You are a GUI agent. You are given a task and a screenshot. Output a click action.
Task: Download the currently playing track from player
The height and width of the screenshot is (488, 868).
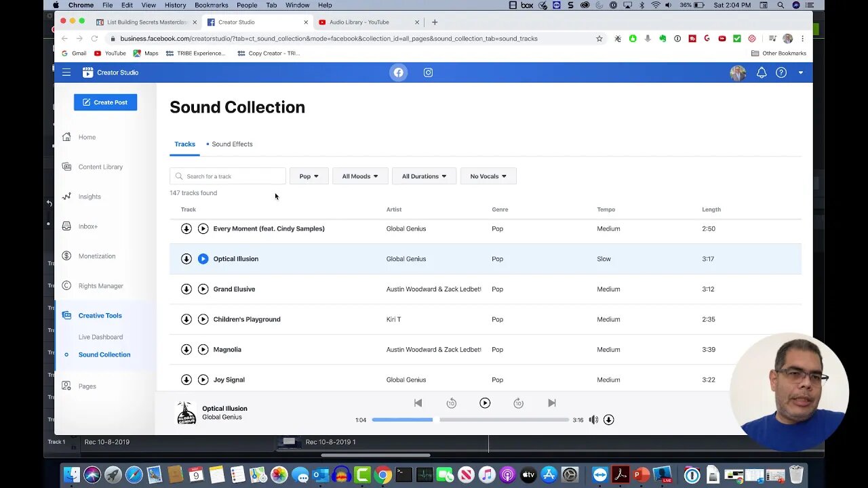[x=608, y=420]
